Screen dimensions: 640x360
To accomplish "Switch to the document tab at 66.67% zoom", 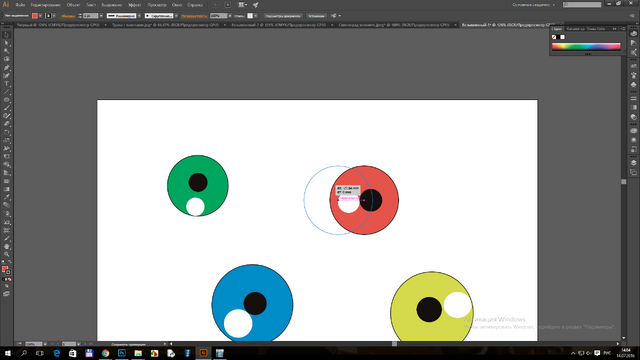I will (x=165, y=25).
